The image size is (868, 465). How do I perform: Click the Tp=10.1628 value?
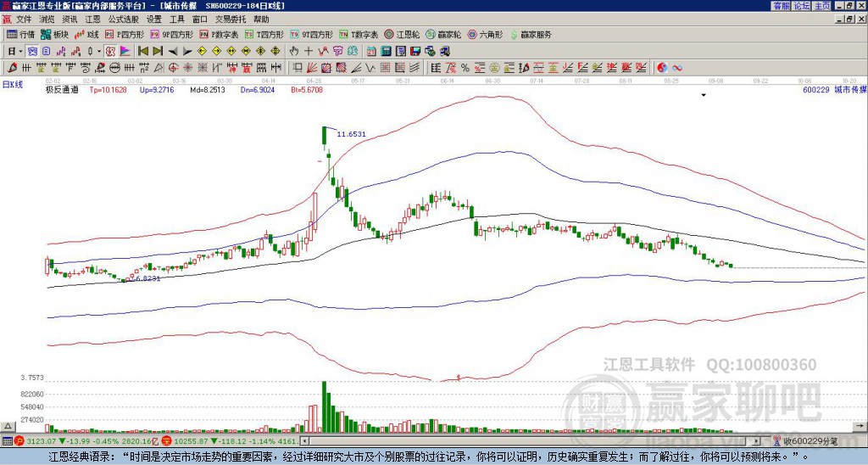pyautogui.click(x=108, y=90)
